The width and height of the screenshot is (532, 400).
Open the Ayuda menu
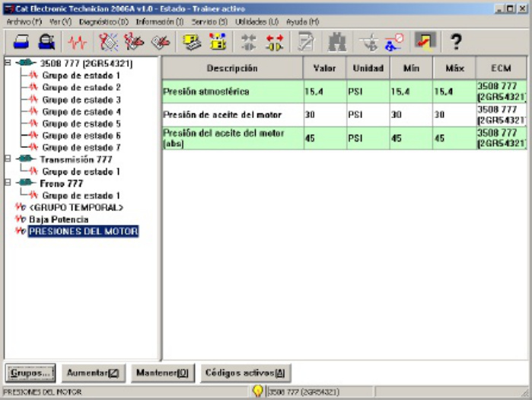(x=303, y=22)
